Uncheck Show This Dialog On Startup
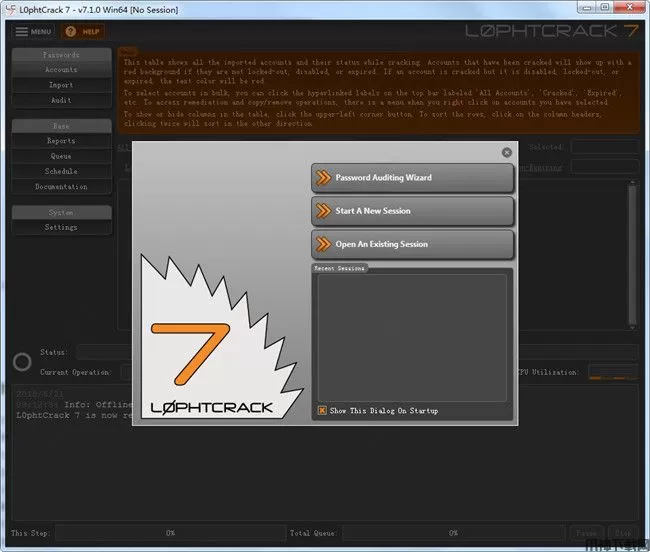Screen dimensions: 650x552 point(322,411)
